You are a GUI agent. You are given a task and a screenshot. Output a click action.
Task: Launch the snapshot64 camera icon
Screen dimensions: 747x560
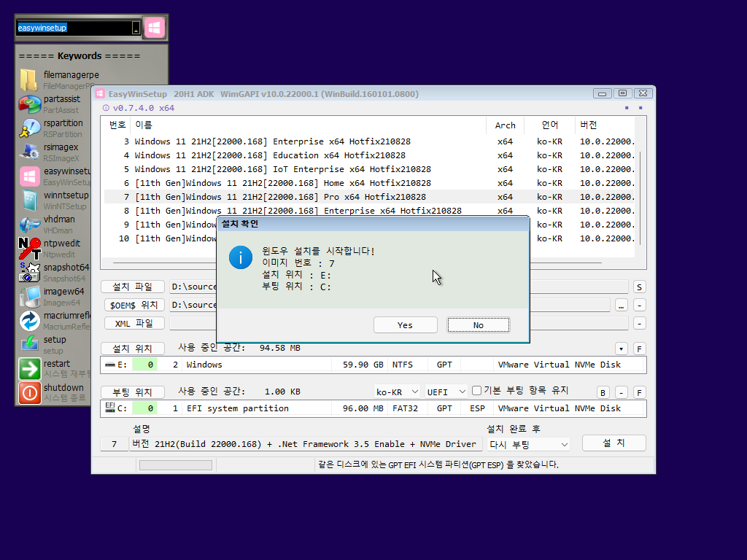(x=29, y=273)
